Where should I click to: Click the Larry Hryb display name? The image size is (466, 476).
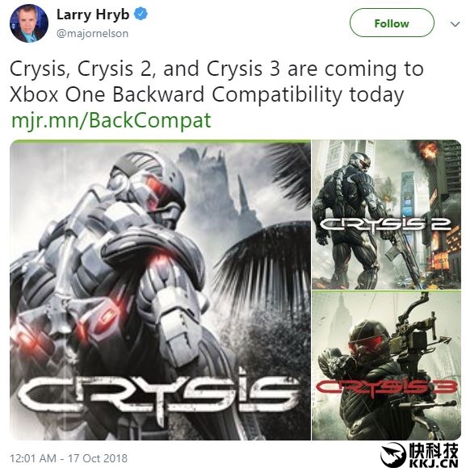click(x=93, y=15)
